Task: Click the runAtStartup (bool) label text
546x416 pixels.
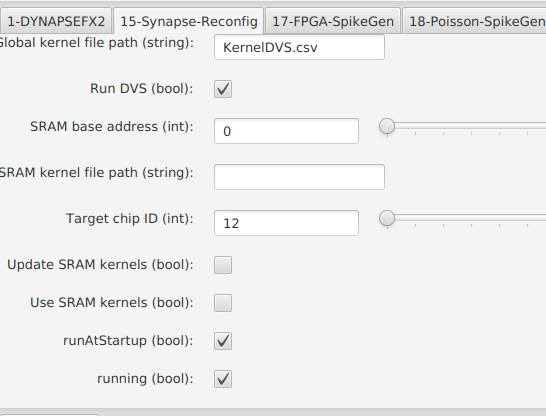Action: [x=128, y=340]
